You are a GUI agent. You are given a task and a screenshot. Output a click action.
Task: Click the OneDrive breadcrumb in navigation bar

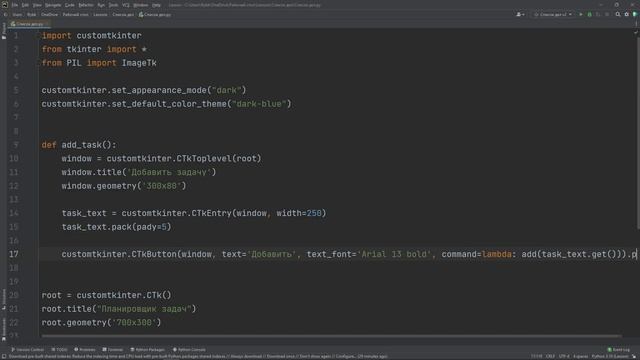pyautogui.click(x=49, y=14)
